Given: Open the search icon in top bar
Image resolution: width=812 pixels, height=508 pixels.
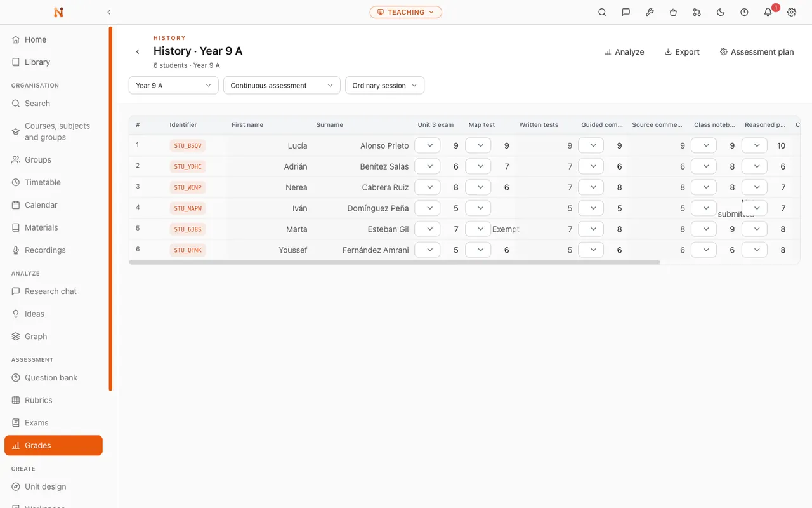Looking at the screenshot, I should point(602,12).
